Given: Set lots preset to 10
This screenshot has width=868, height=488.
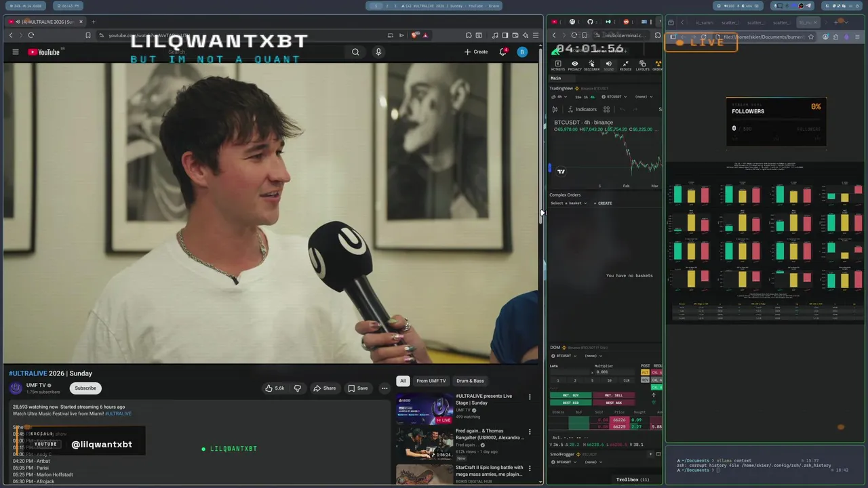Looking at the screenshot, I should coord(609,380).
